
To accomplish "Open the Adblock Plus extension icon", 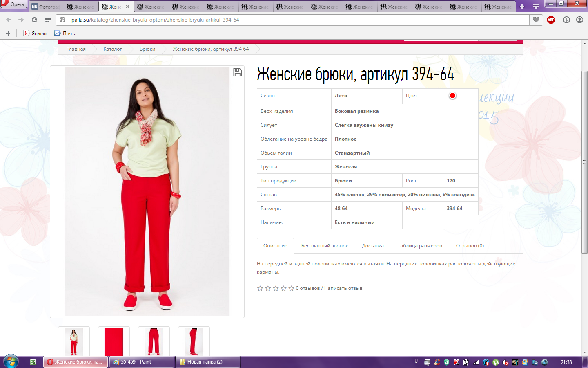I will tap(551, 20).
